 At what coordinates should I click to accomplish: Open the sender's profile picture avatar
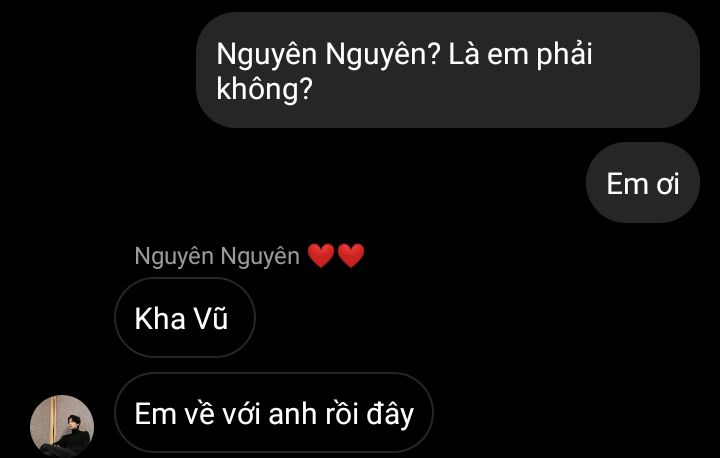tap(62, 426)
